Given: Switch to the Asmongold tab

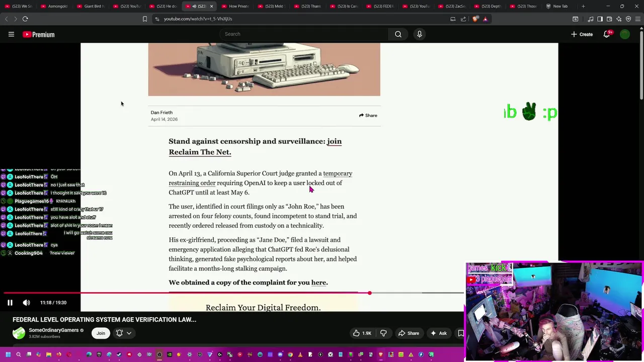Looking at the screenshot, I should click(54, 6).
